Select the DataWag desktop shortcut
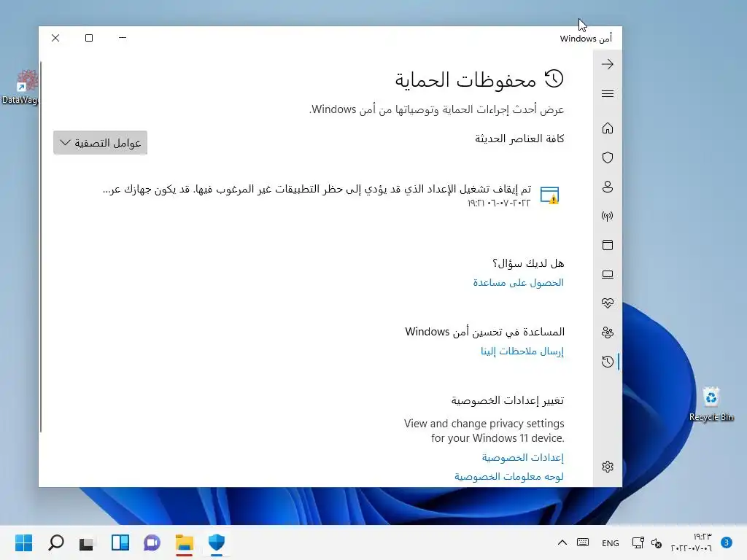 (20, 87)
